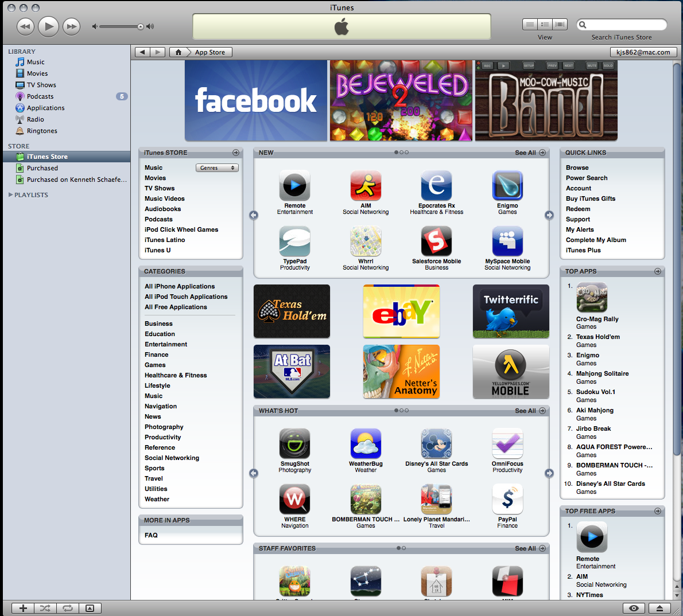
Task: Click the Play button
Action: (x=48, y=26)
